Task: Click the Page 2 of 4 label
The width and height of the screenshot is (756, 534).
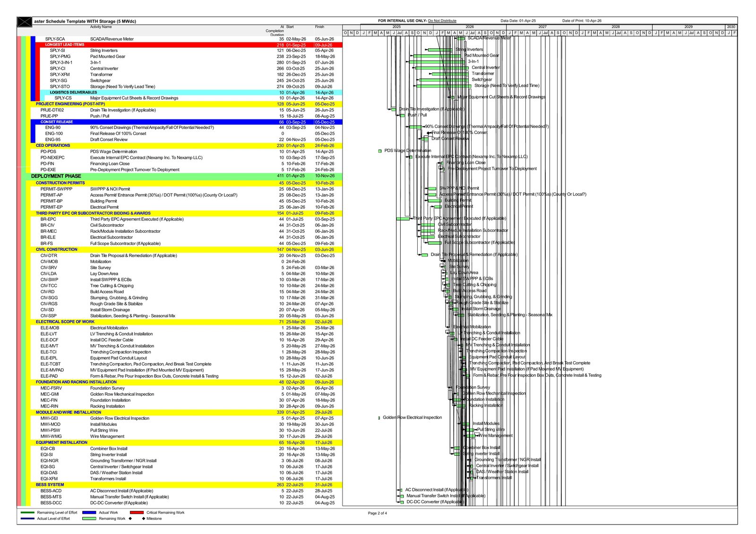Action: 378,513
